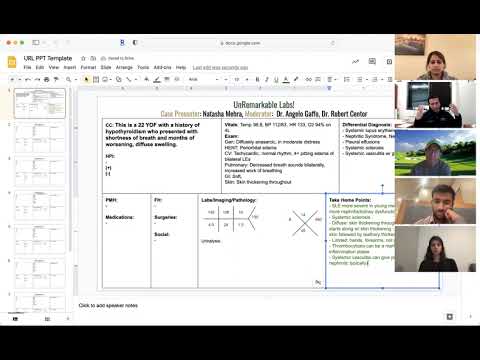Image resolution: width=480 pixels, height=360 pixels.
Task: Click the Last edit was seconds ago link
Action: pos(220,68)
